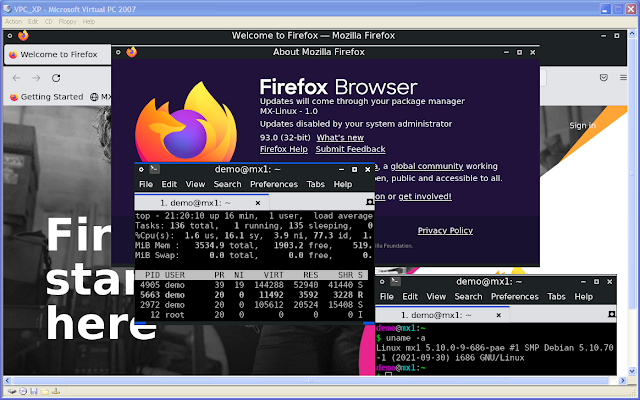The width and height of the screenshot is (640, 400).
Task: Reload the page in Firefox
Action: point(56,78)
